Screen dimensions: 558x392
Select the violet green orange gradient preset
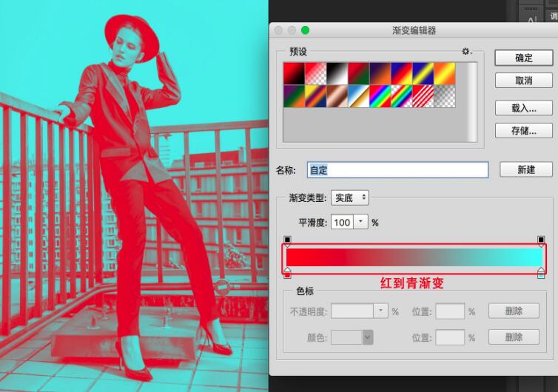tap(294, 96)
